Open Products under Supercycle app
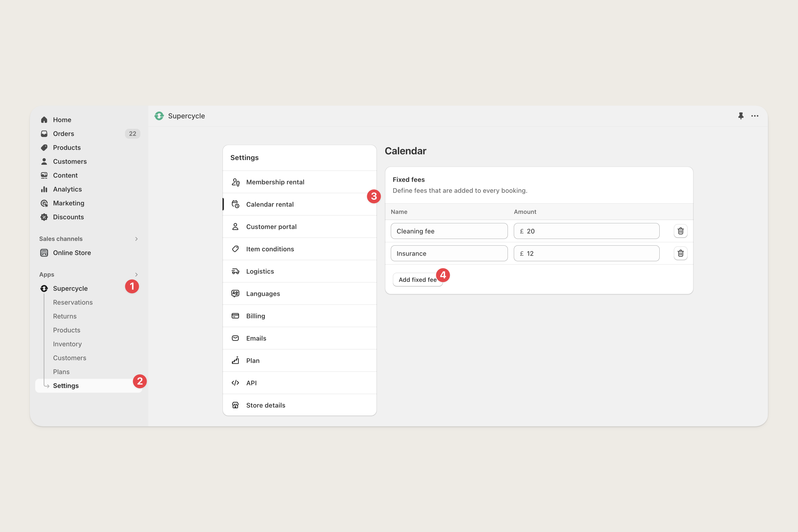798x532 pixels. (66, 330)
